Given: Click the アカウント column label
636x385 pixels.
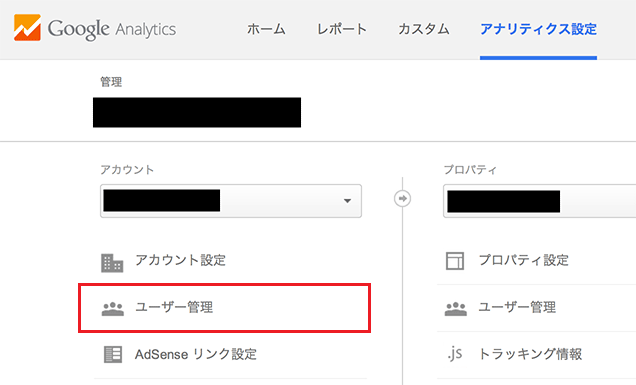Looking at the screenshot, I should (127, 169).
